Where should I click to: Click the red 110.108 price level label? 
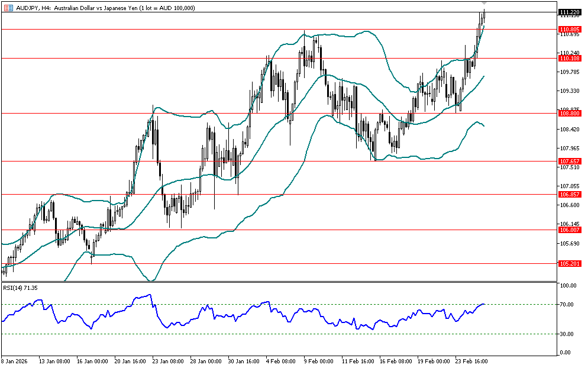tap(568, 58)
